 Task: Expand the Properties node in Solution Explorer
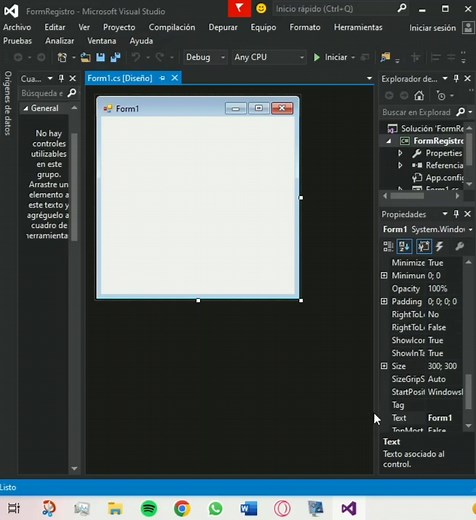coord(400,153)
